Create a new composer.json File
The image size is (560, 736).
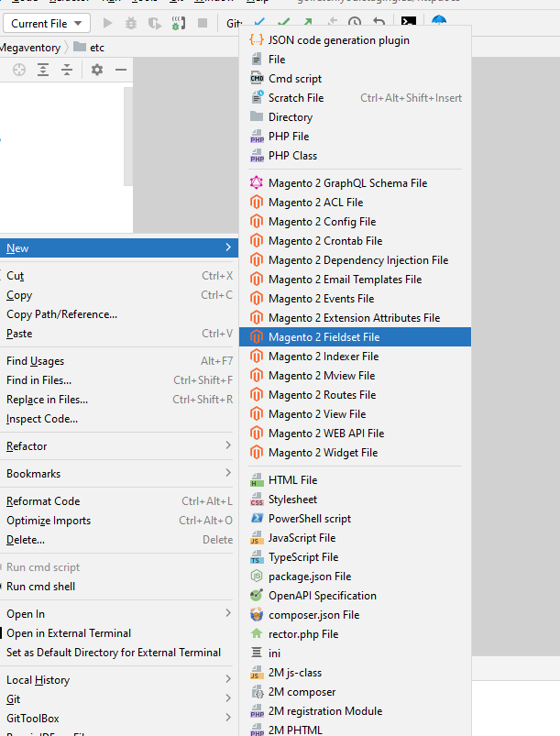(355, 615)
